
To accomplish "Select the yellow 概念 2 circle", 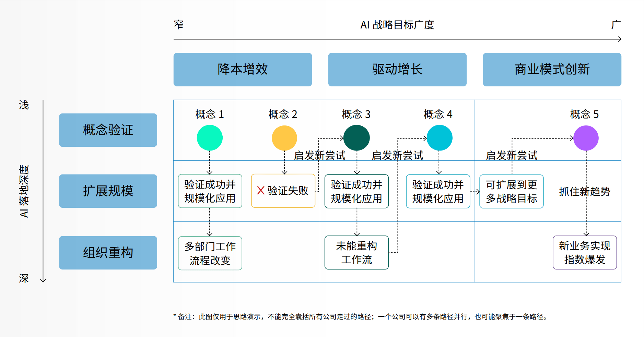I will tap(284, 137).
